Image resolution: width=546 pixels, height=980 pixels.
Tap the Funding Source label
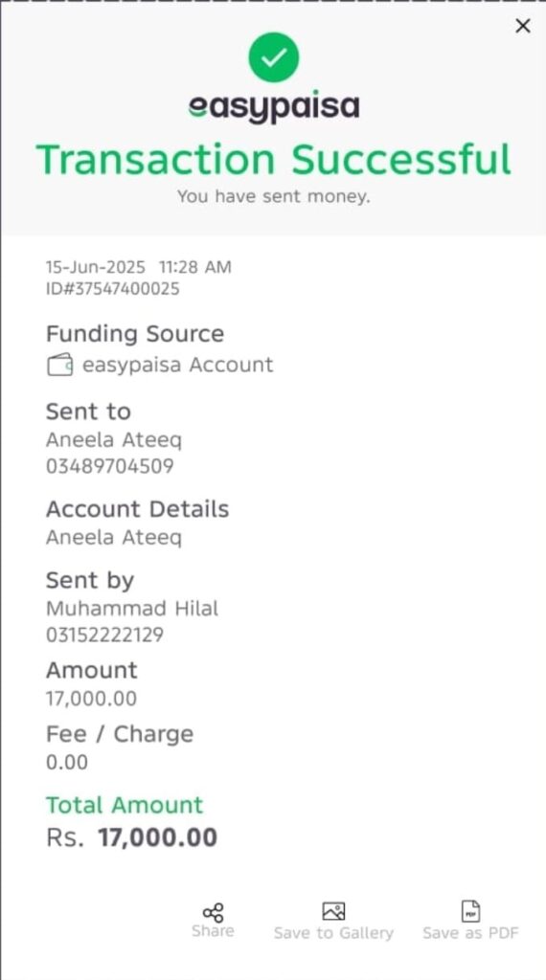(135, 334)
